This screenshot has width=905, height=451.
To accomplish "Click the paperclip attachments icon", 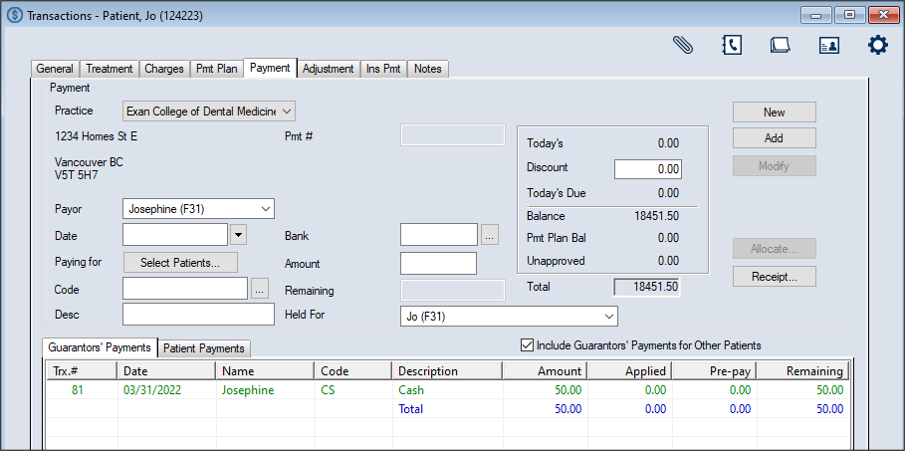I will (683, 46).
